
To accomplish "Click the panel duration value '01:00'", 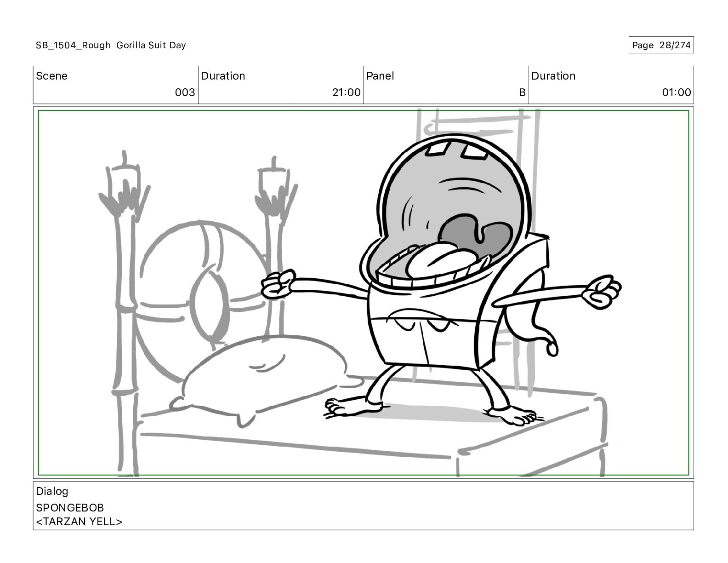I will pos(676,92).
